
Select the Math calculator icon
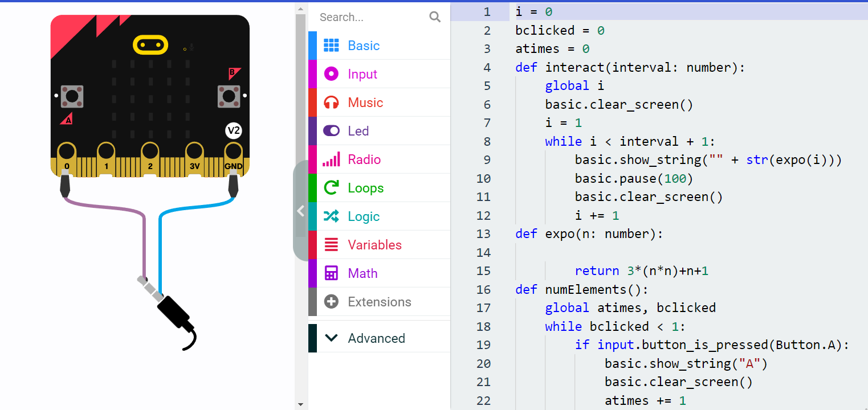click(331, 273)
